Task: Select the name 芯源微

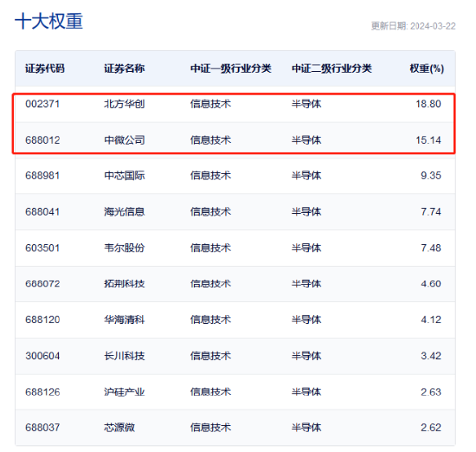Action: pos(119,428)
